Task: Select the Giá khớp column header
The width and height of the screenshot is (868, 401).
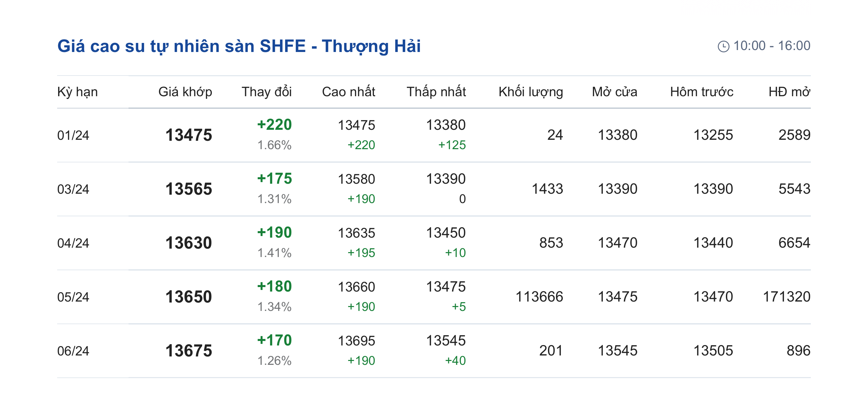Action: (x=185, y=92)
